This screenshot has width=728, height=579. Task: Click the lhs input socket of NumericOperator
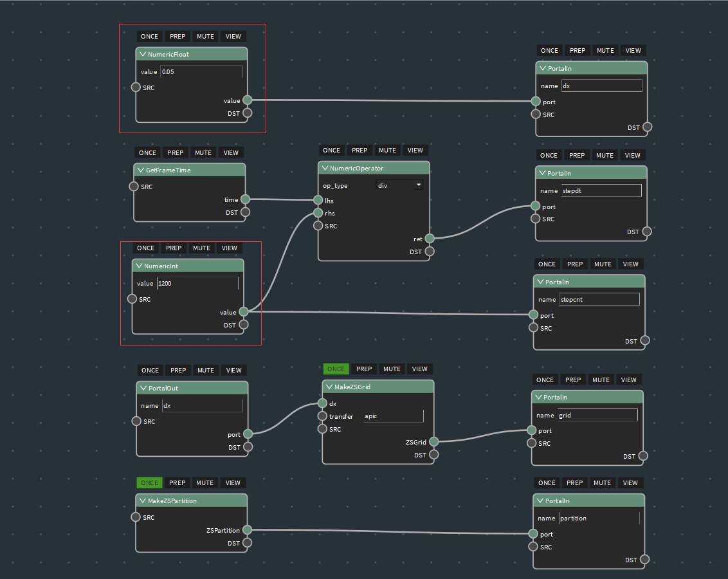pyautogui.click(x=318, y=200)
